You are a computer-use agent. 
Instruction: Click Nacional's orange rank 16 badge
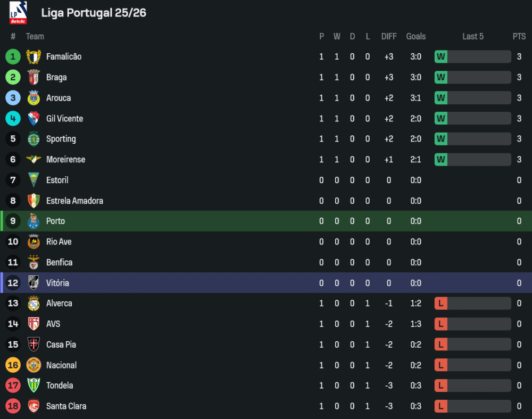[x=13, y=365]
